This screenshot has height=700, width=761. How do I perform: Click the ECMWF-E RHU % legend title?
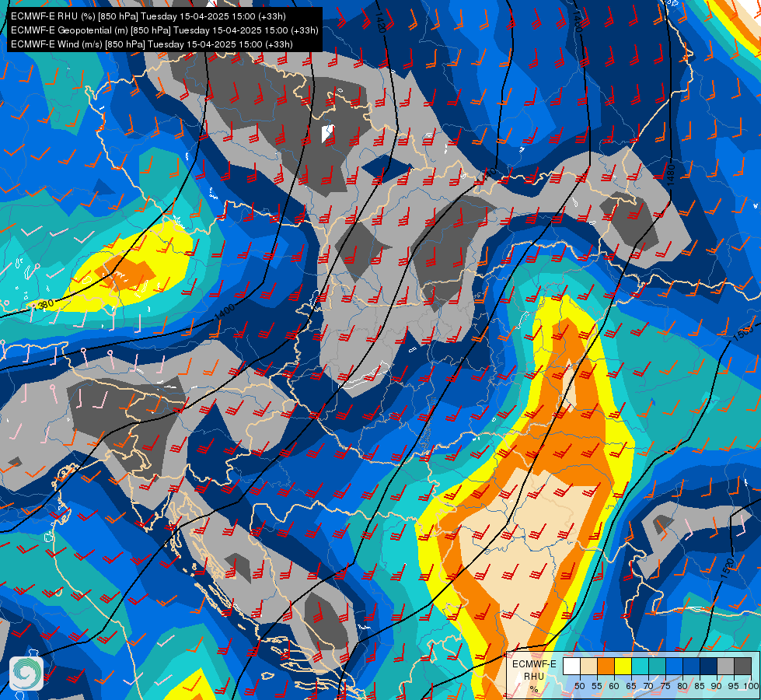point(534,676)
